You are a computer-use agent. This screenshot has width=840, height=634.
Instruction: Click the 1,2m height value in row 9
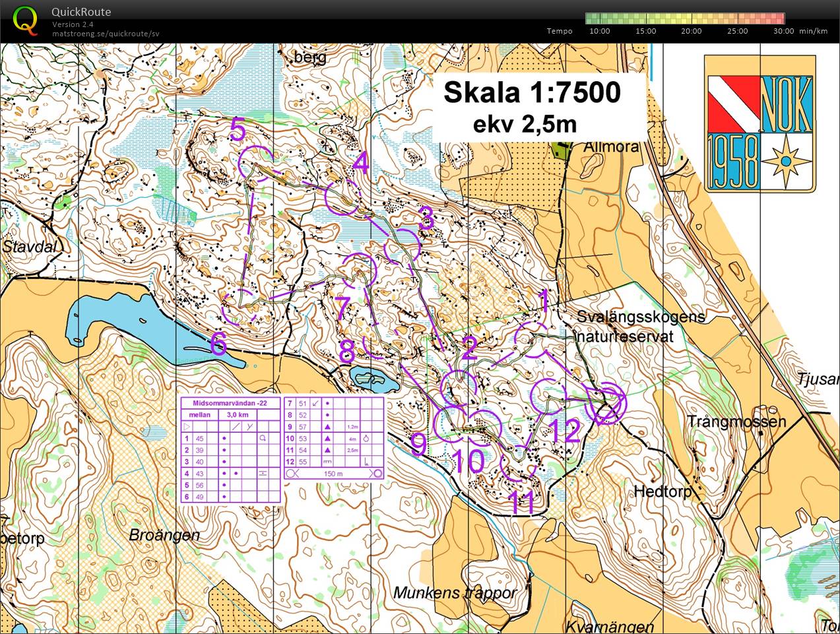(x=352, y=427)
